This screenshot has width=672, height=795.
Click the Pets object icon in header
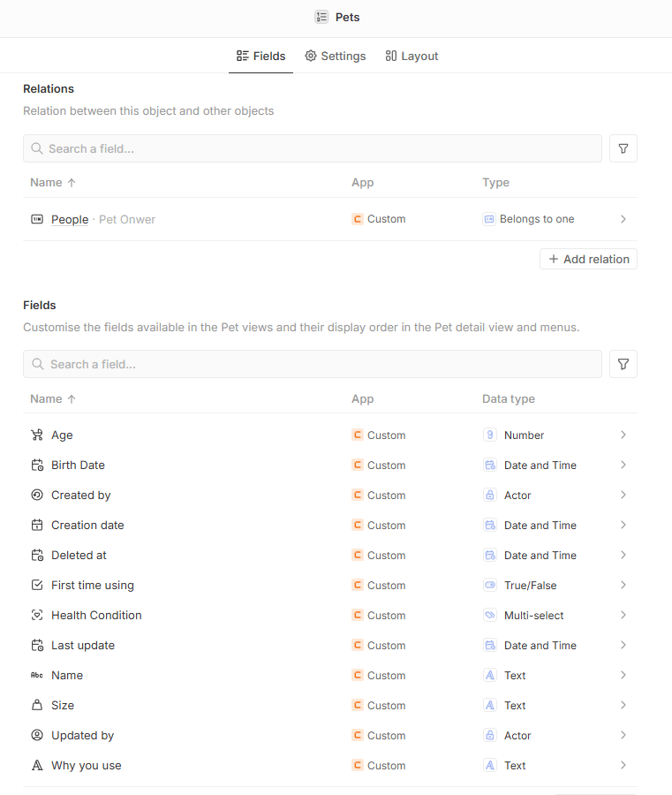(x=321, y=18)
